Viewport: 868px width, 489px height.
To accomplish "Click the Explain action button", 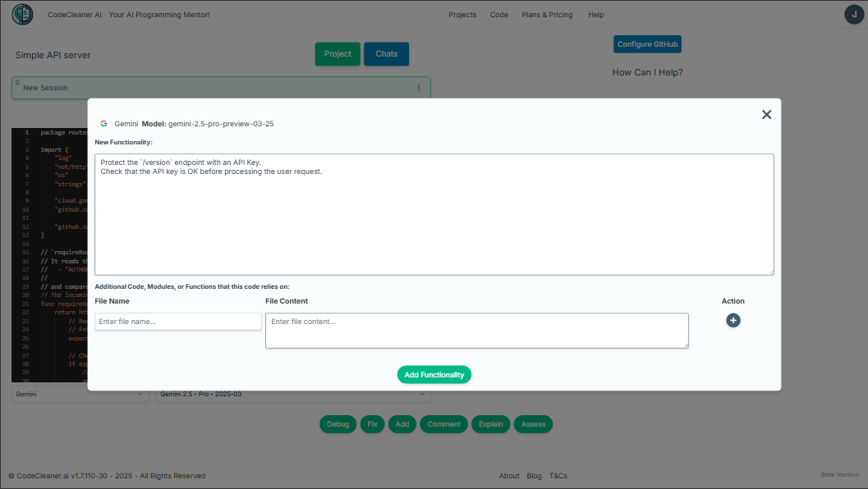I will pyautogui.click(x=491, y=424).
